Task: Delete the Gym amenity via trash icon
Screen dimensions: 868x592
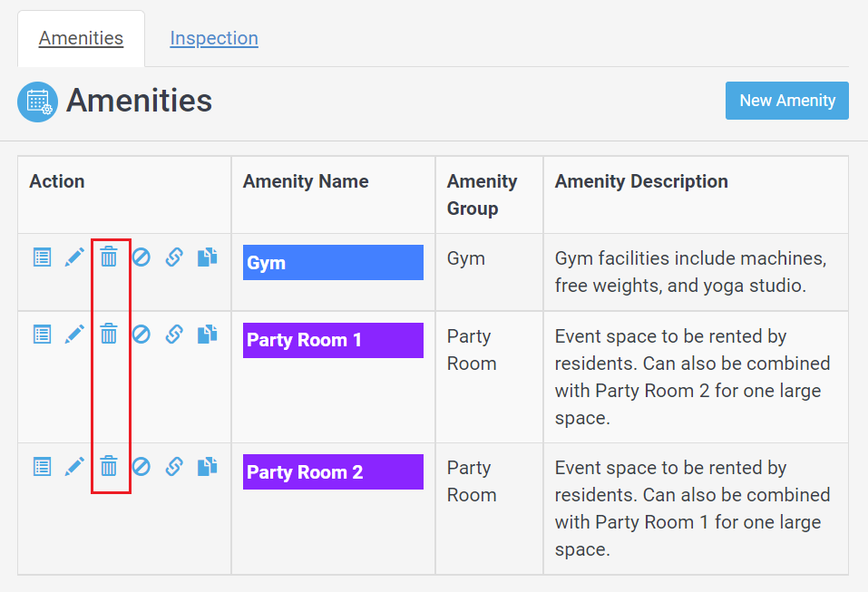Action: pos(109,257)
